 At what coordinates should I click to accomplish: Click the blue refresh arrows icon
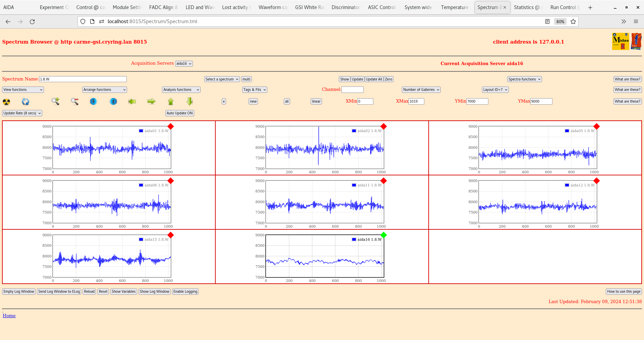point(25,102)
